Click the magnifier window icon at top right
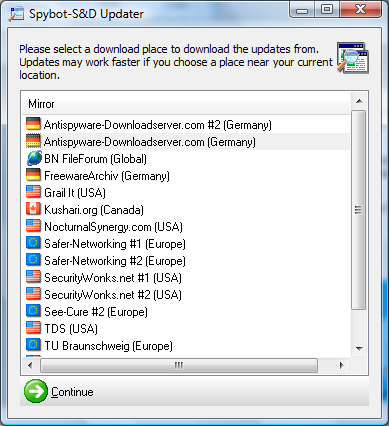389x426 pixels. click(353, 58)
